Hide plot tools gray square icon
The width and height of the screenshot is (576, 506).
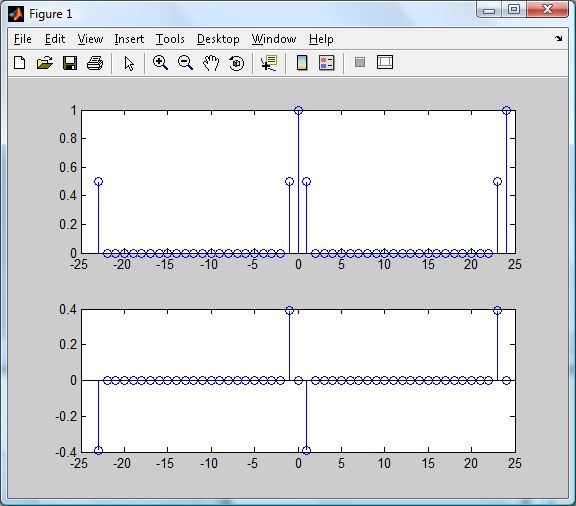click(360, 62)
